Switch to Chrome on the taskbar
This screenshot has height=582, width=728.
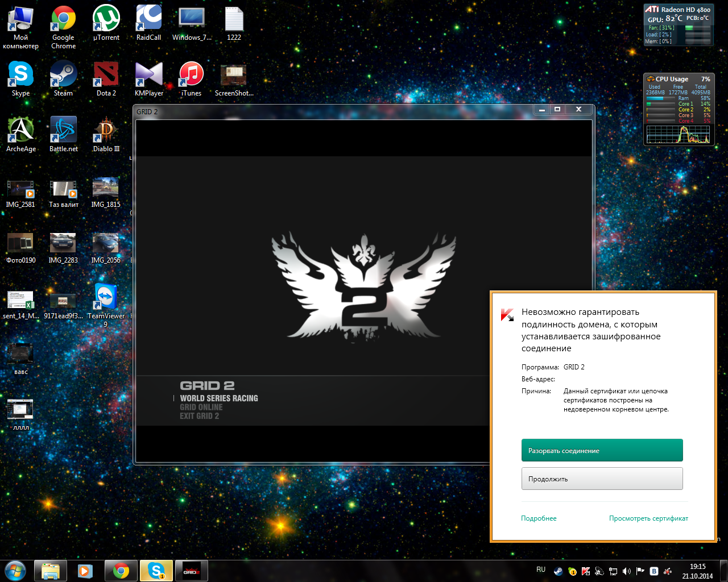pyautogui.click(x=121, y=571)
